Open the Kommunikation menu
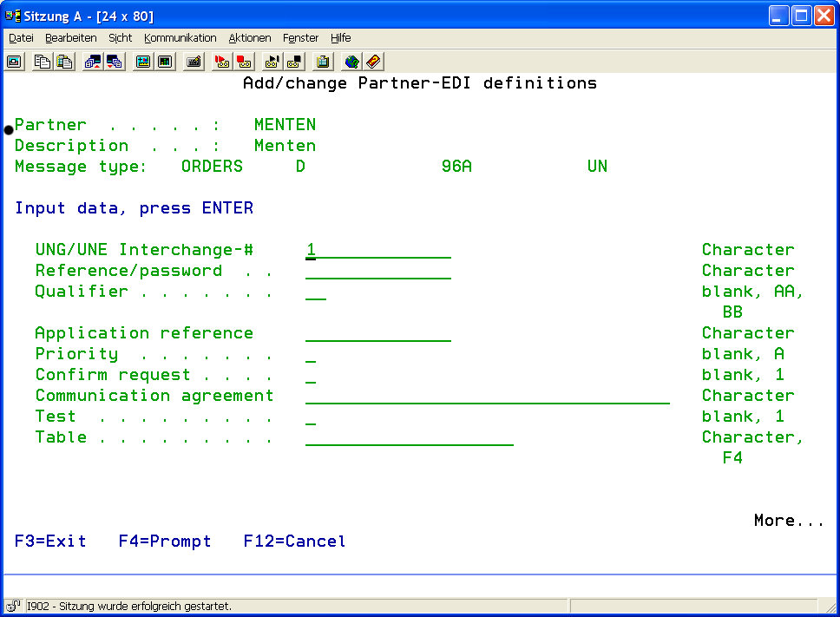 [x=180, y=38]
